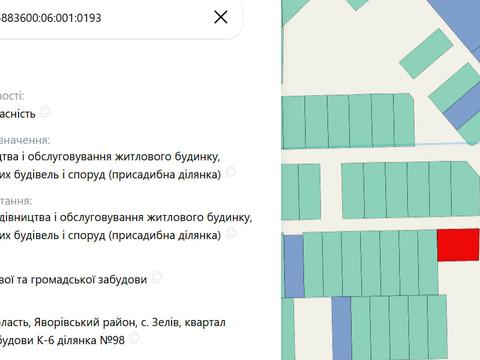480x360 pixels.
Task: Click the 'вої та громадської забудови' text
Action: coord(73,279)
